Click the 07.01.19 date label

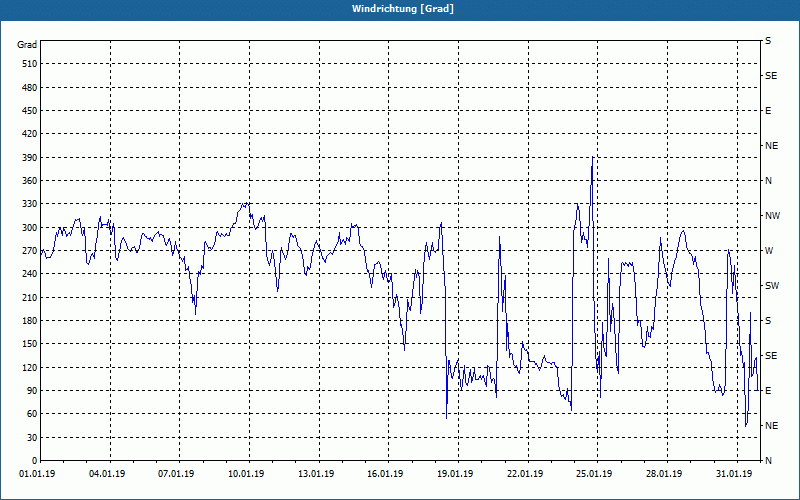click(176, 474)
